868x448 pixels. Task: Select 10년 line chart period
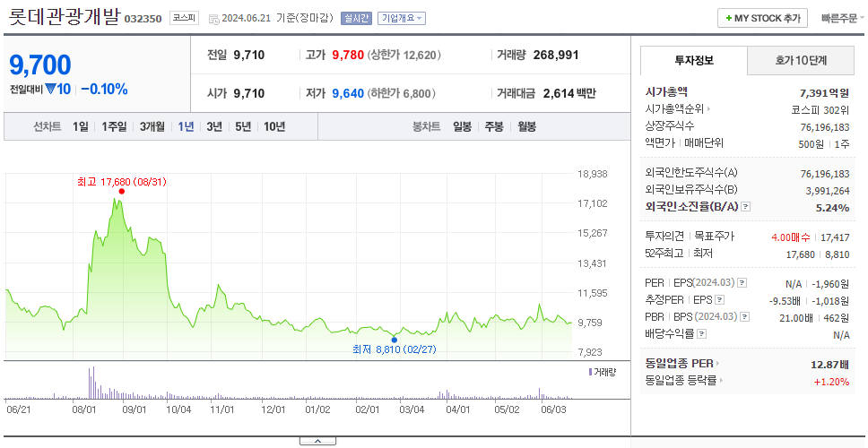coord(274,126)
